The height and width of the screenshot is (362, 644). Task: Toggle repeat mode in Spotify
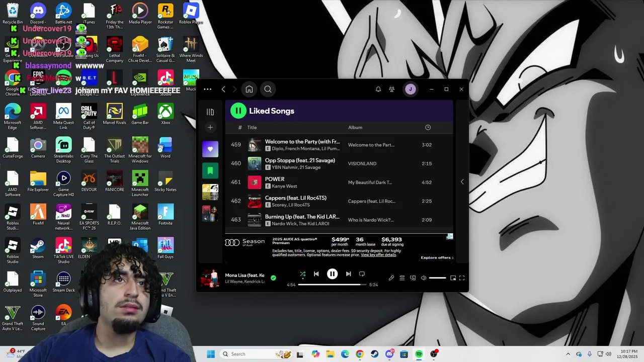tap(362, 274)
